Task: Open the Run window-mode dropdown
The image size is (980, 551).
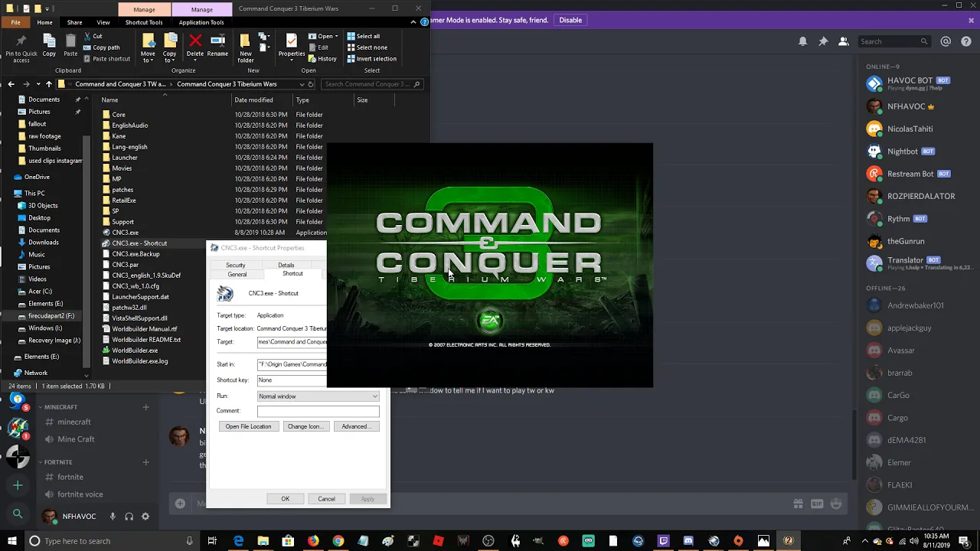Action: (318, 396)
